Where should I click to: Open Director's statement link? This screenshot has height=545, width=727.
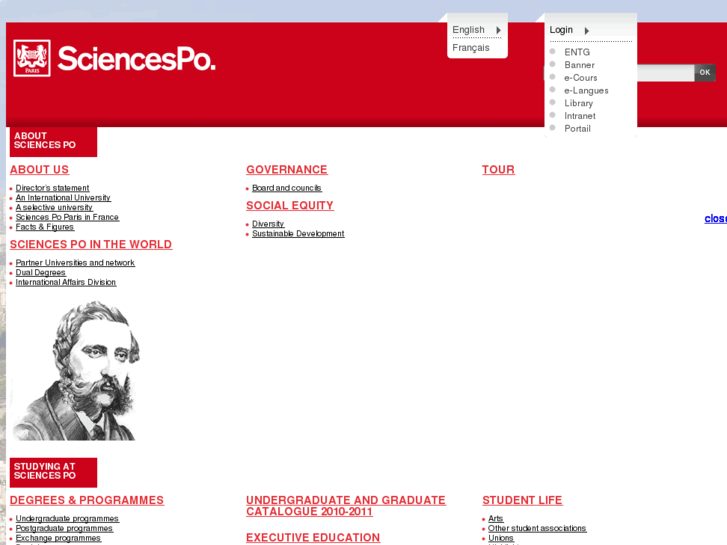(x=52, y=188)
